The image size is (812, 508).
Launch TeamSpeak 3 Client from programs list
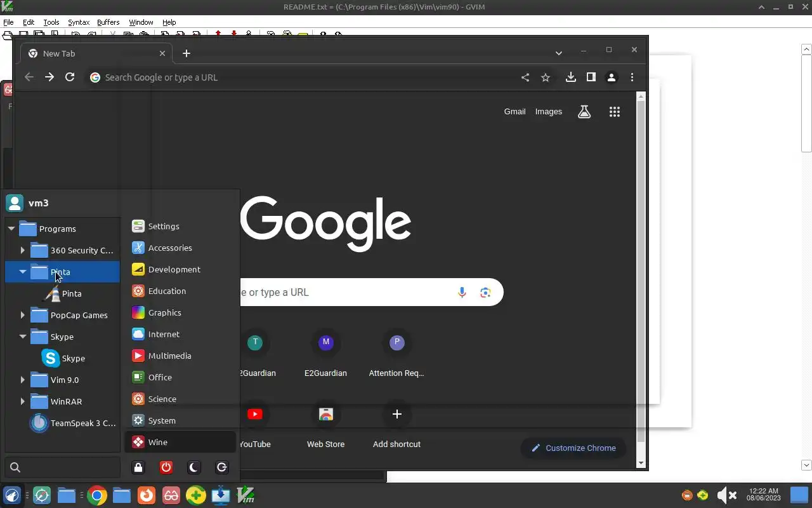click(74, 423)
